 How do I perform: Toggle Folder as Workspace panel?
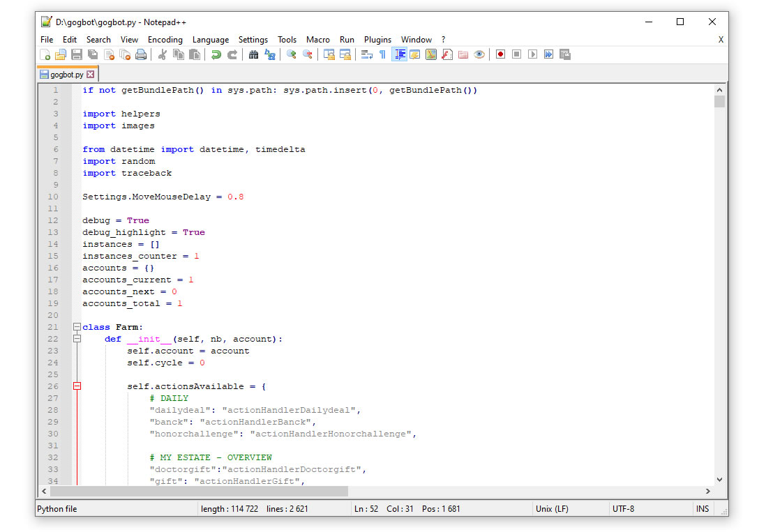(x=463, y=54)
